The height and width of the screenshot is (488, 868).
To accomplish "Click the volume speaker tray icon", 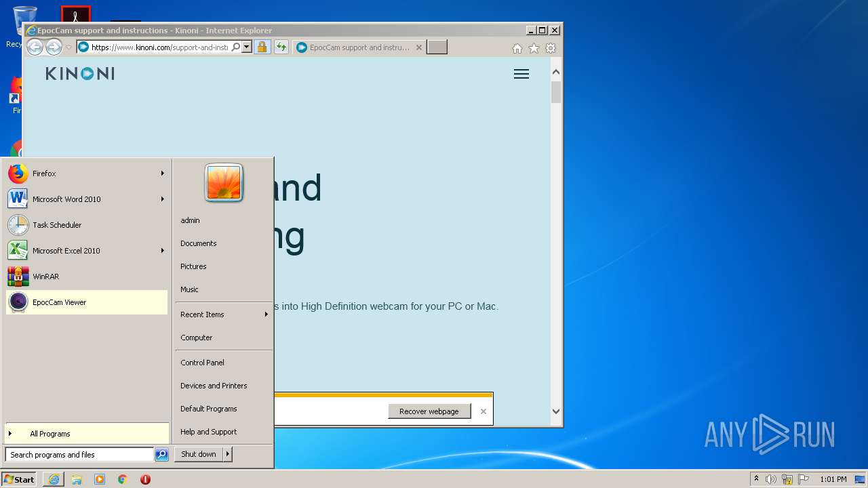I will pos(771,479).
